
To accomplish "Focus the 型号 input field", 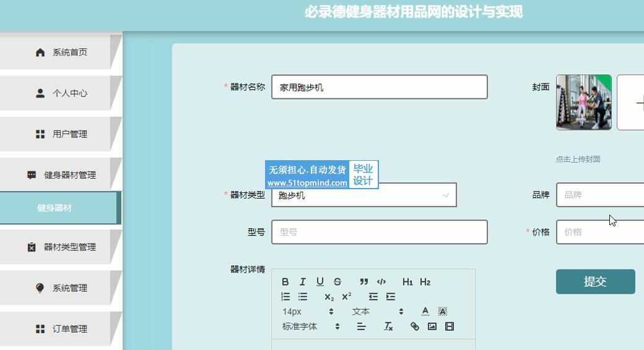I will tap(380, 232).
